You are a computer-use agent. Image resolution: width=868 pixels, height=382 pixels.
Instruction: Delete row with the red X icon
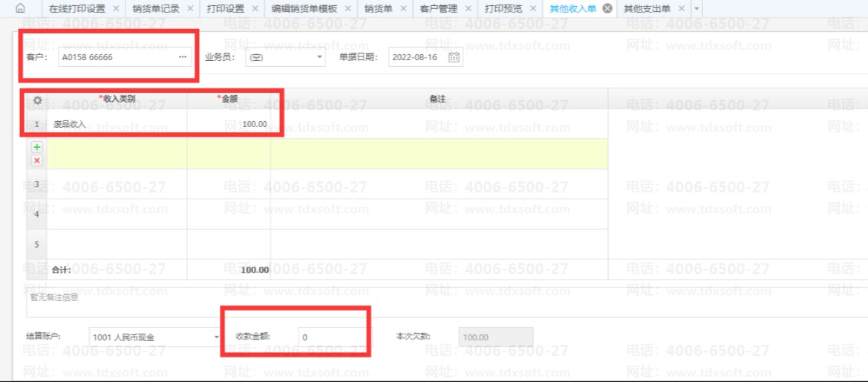(x=37, y=160)
